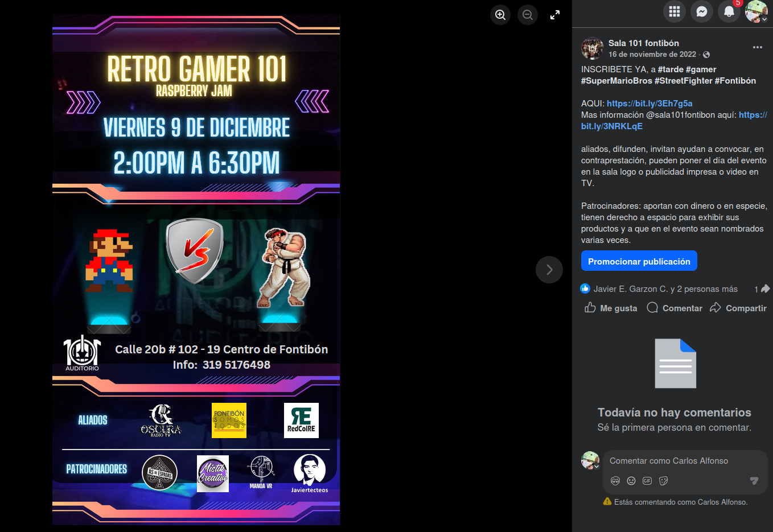Viewport: 773px width, 532px height.
Task: Open the Facebook menu grid
Action: 675,11
